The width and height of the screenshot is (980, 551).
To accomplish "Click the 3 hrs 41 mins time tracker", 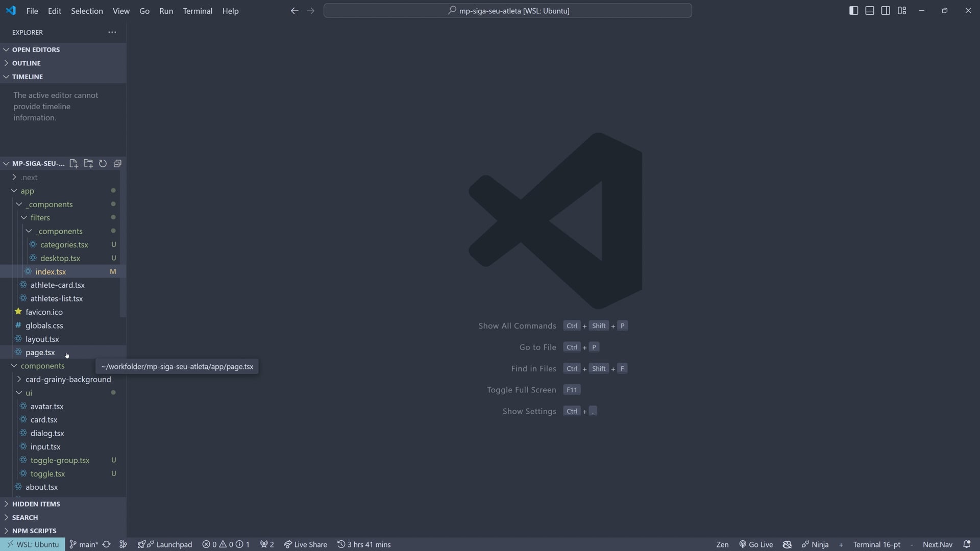I will click(x=364, y=544).
